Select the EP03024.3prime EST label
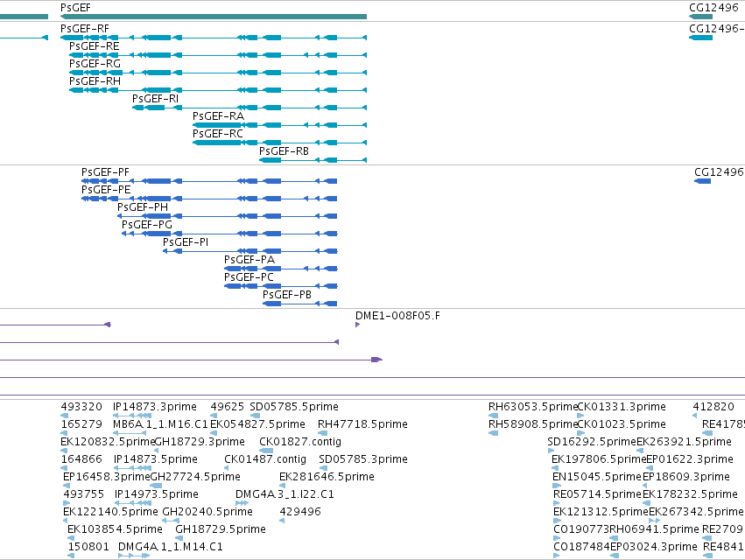The width and height of the screenshot is (745, 560). click(x=654, y=547)
